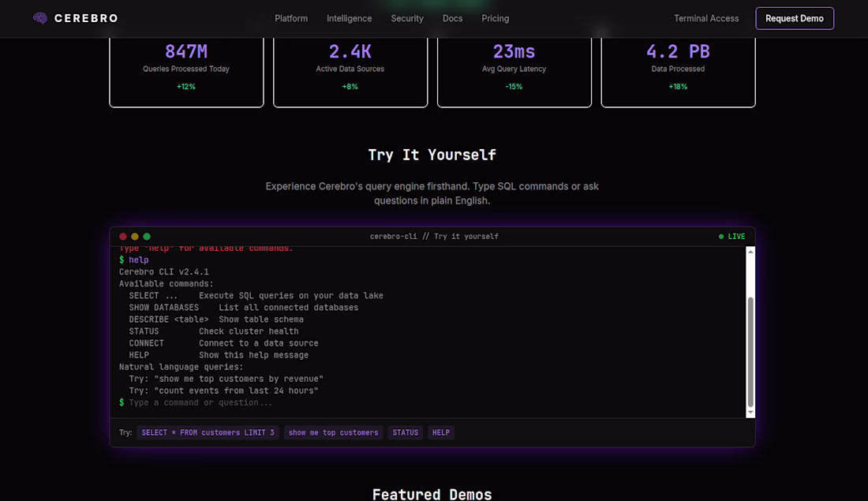
Task: Select the Data Processed stat card
Action: point(678,72)
